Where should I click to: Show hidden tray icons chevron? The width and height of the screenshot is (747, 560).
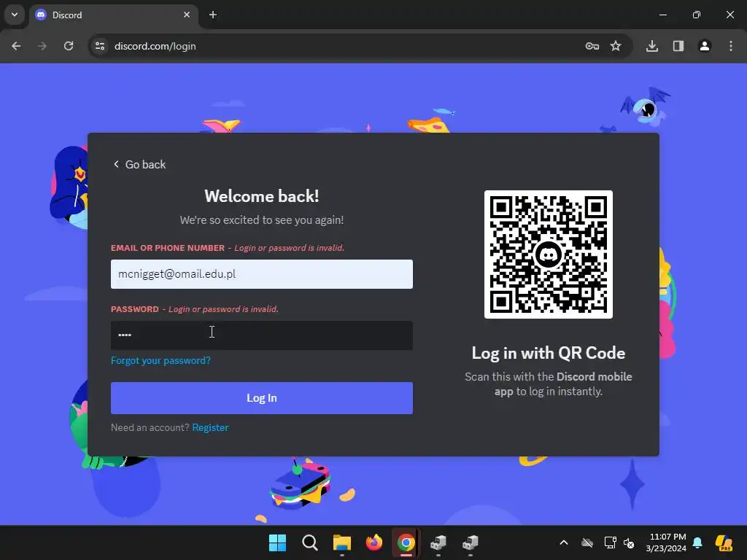564,542
